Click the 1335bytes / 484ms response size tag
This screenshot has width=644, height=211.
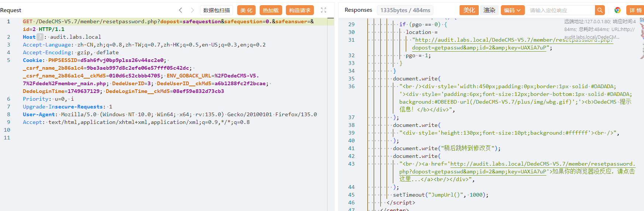point(405,10)
